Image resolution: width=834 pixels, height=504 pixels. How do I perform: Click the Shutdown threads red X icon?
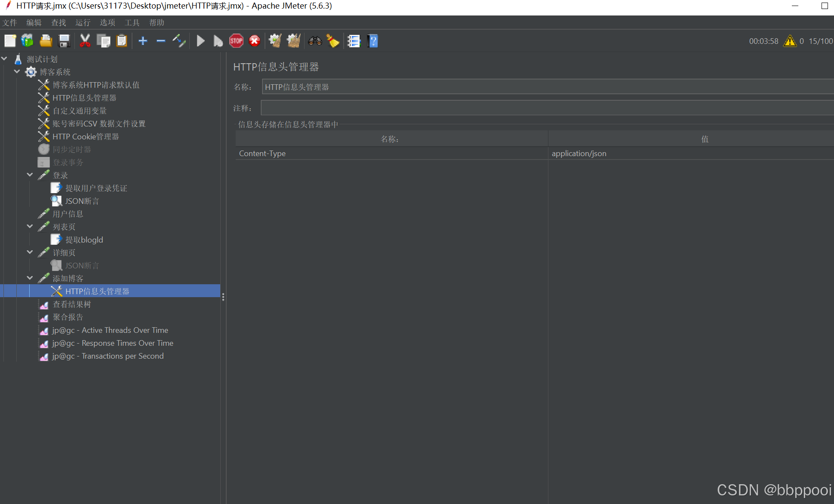pyautogui.click(x=255, y=41)
